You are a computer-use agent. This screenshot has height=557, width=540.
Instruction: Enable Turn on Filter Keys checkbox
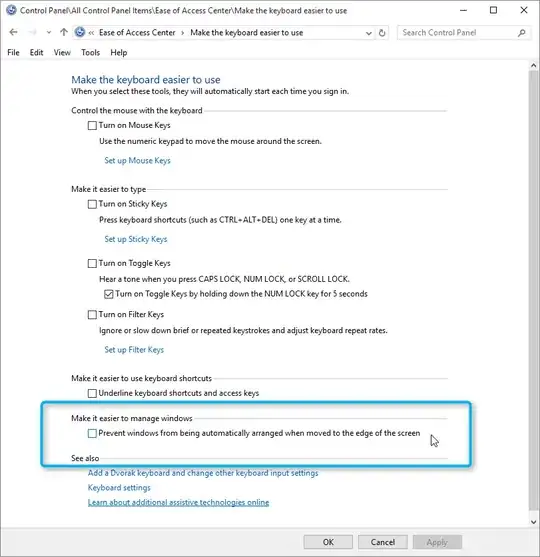[x=92, y=315]
